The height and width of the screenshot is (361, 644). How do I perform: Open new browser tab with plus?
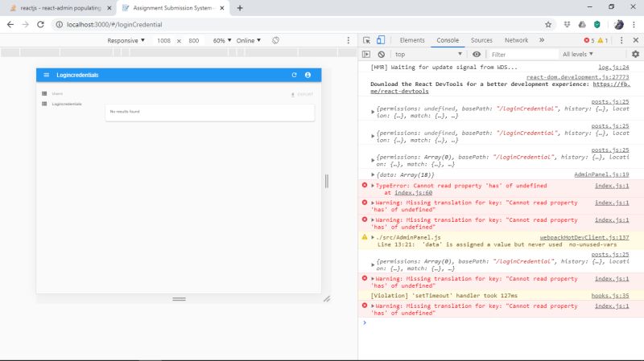(x=240, y=8)
